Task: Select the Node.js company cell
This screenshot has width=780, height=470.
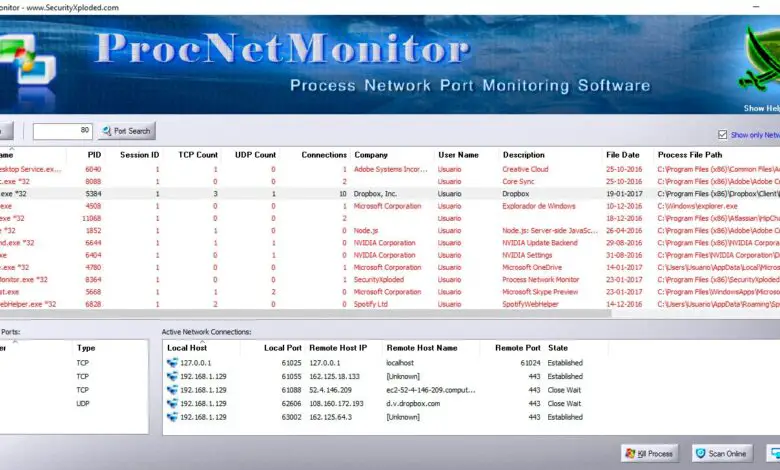Action: click(366, 231)
